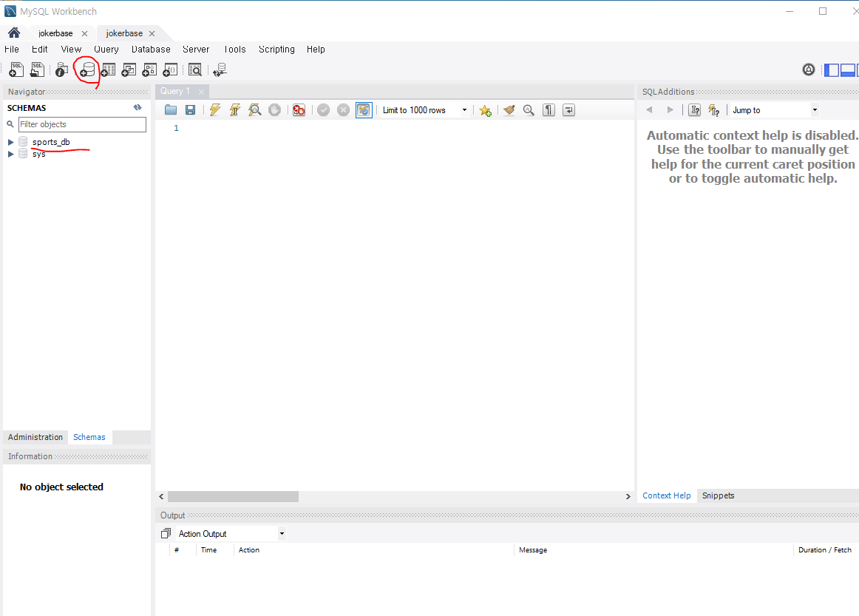
Task: Go back in help history
Action: coord(649,110)
